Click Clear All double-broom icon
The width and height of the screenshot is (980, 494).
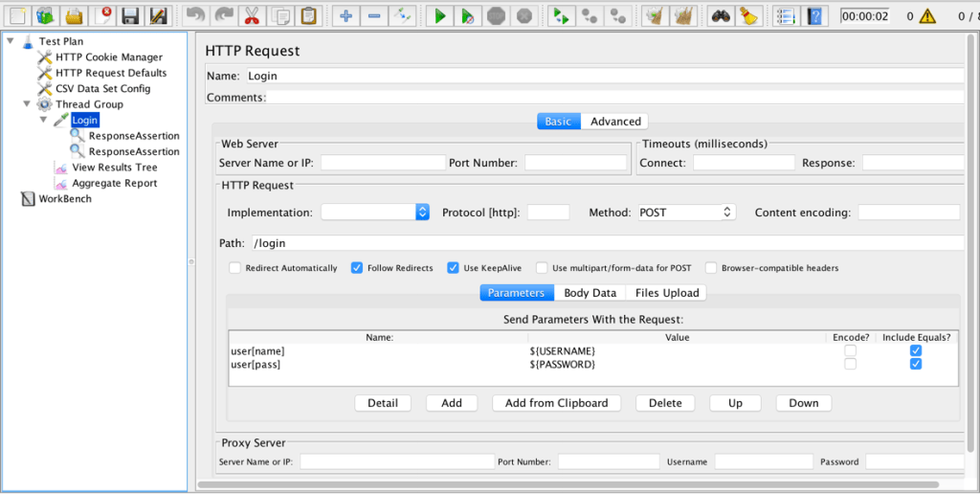[683, 15]
